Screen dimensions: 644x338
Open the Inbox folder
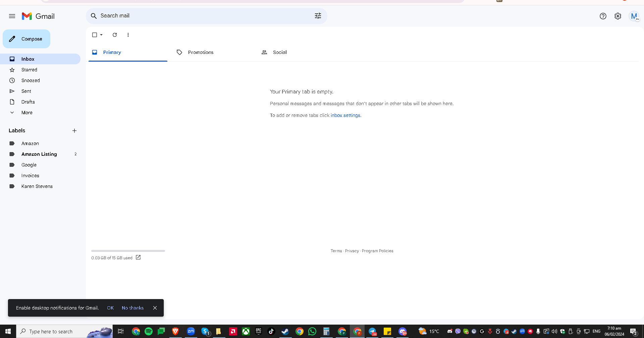pyautogui.click(x=40, y=59)
